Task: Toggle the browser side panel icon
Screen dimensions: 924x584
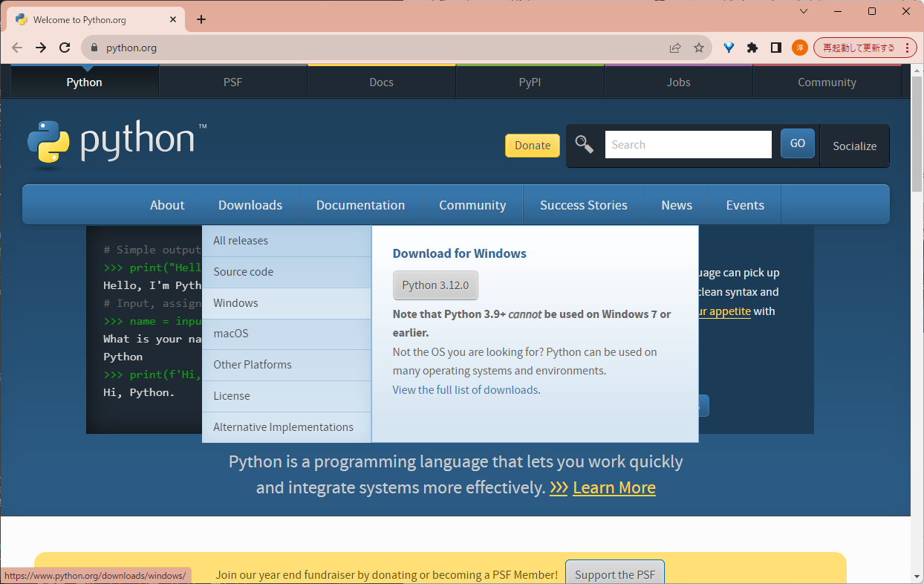Action: (776, 48)
